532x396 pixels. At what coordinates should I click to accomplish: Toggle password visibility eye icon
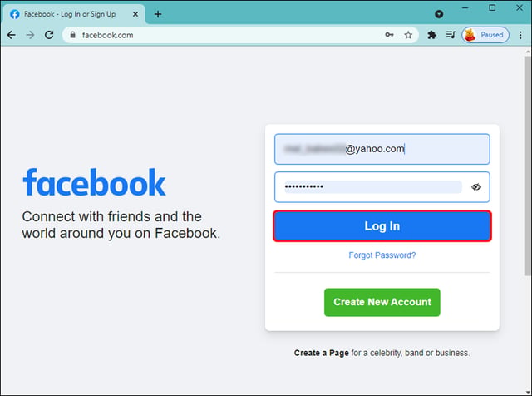click(476, 187)
